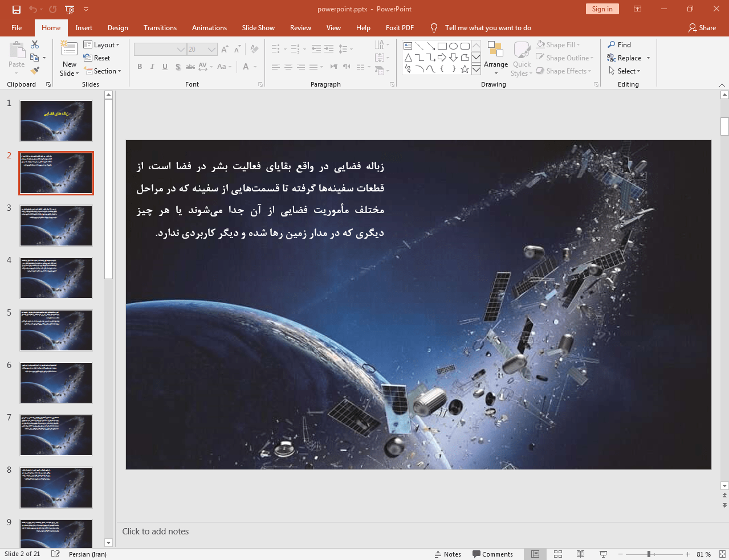Click the 81% zoom level
729x560 pixels.
(703, 554)
